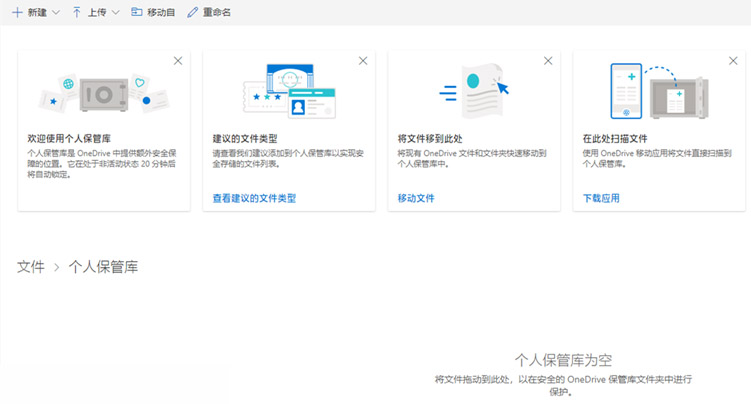Expand the 上传 dropdown chevron

(115, 12)
